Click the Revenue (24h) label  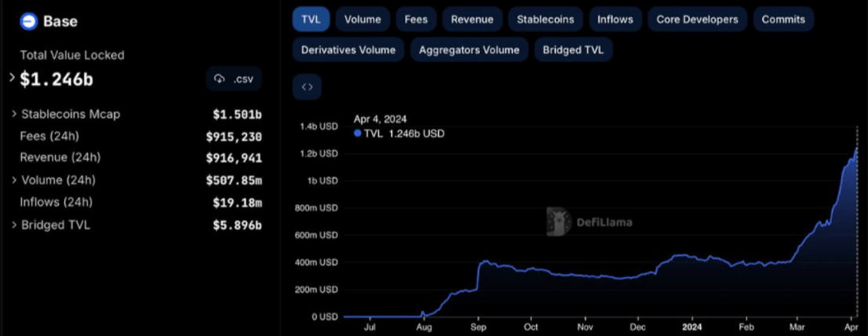(60, 158)
